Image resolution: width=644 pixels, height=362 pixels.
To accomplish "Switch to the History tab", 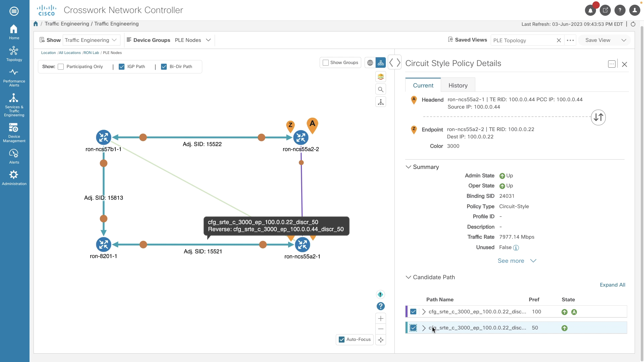I will [x=458, y=85].
